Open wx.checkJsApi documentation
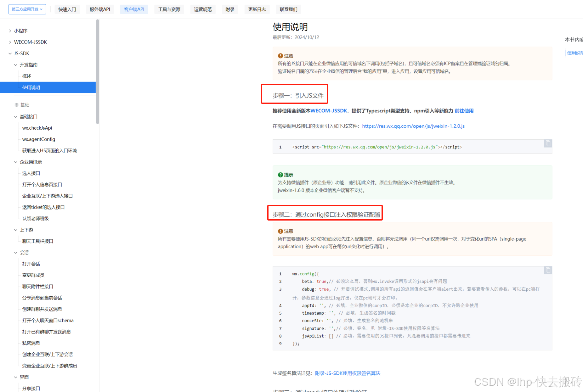This screenshot has height=392, width=583. tap(37, 128)
